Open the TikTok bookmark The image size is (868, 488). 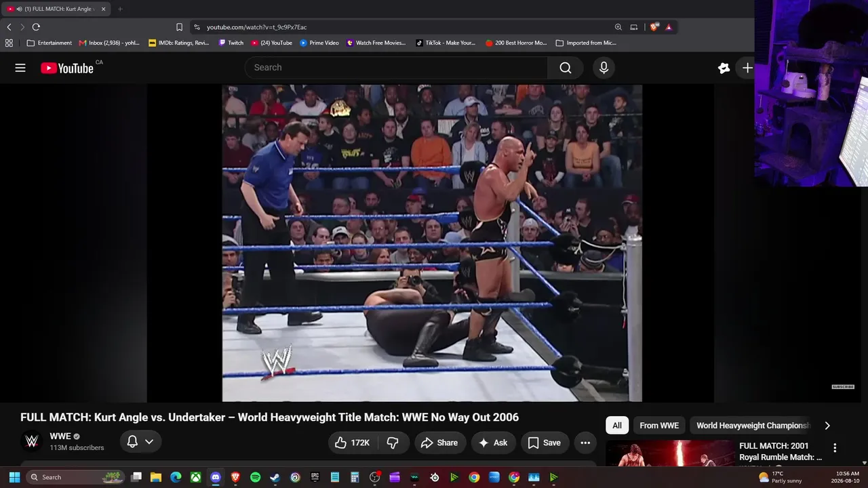(446, 43)
